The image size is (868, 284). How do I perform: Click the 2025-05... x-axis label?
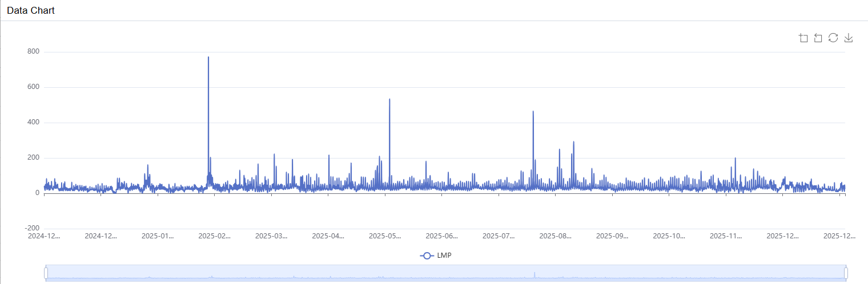385,236
